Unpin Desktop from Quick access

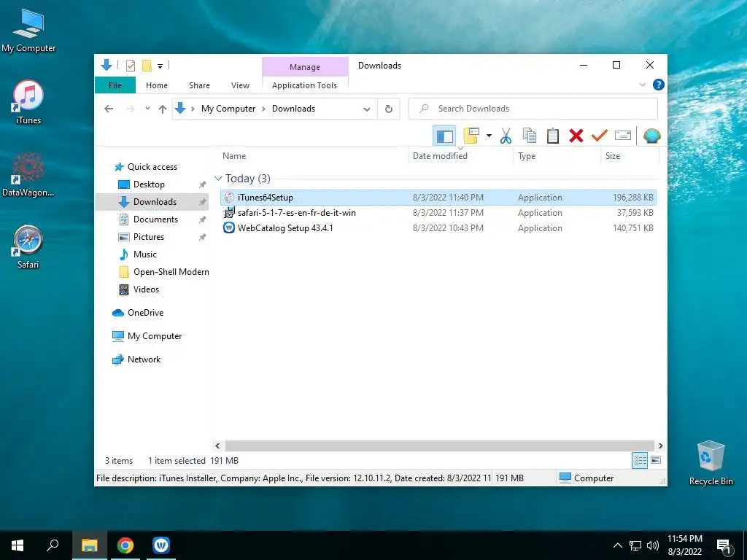click(203, 184)
